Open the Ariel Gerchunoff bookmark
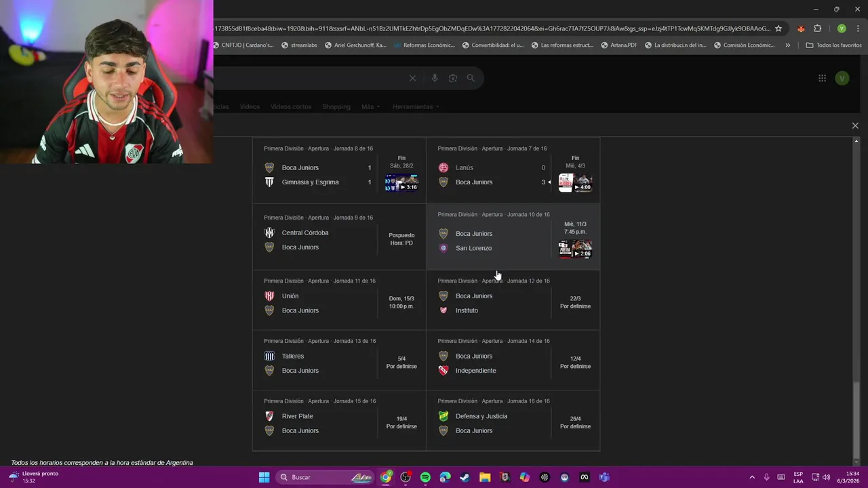This screenshot has height=488, width=868. pyautogui.click(x=355, y=45)
